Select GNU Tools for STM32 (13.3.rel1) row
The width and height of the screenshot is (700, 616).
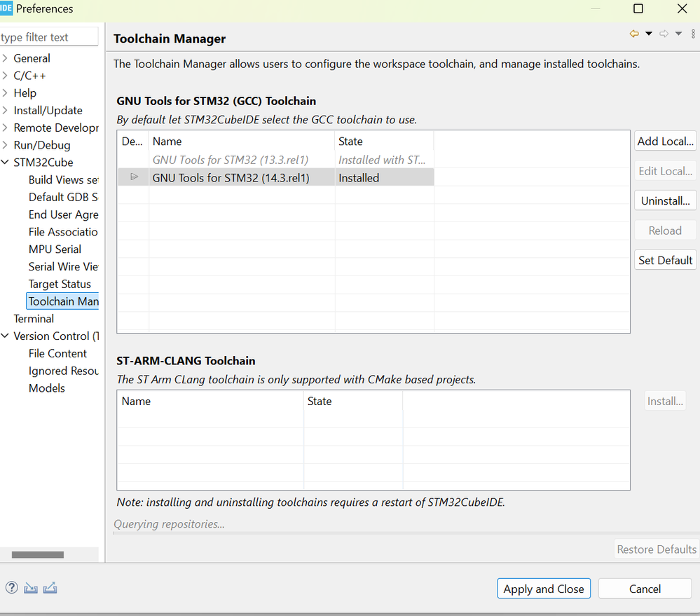pos(231,160)
